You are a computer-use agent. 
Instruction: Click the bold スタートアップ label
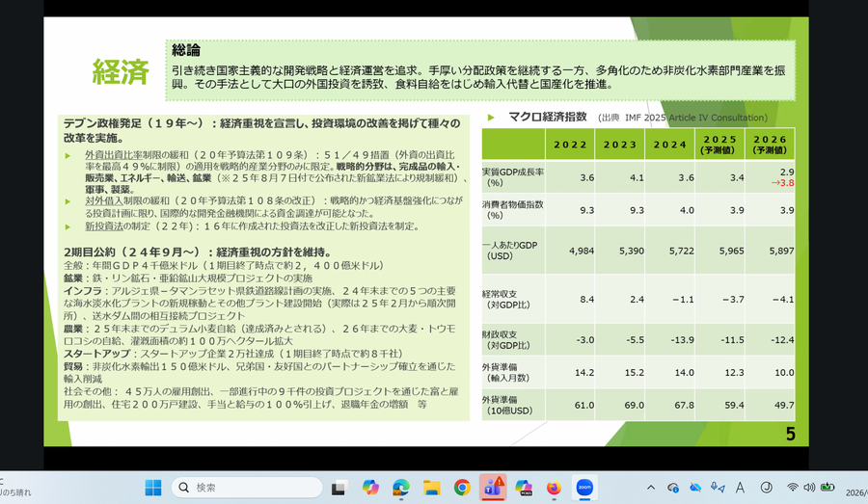[96, 354]
